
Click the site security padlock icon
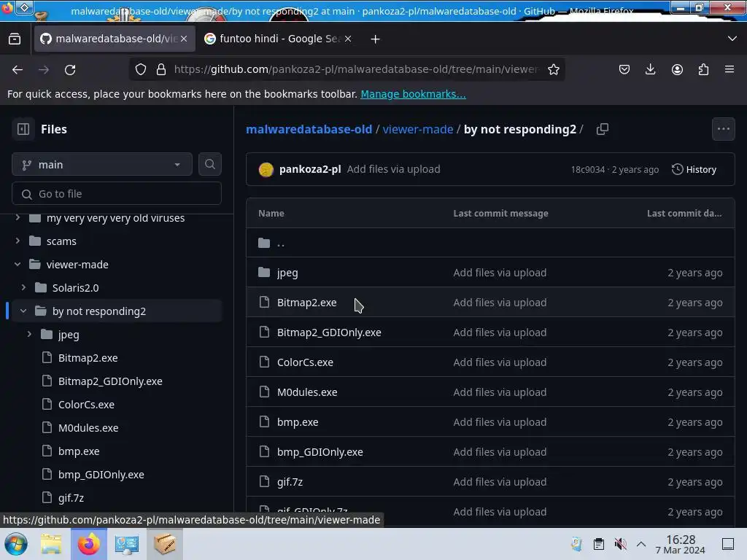pyautogui.click(x=161, y=69)
